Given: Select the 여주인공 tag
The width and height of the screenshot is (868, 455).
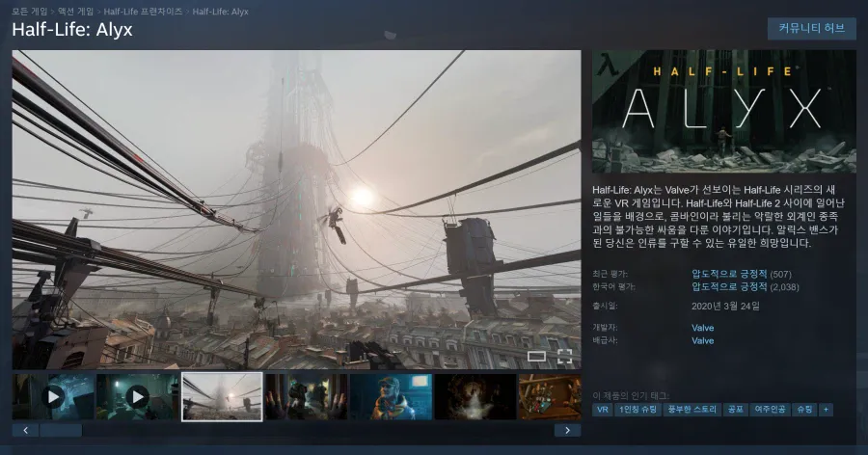Looking at the screenshot, I should pos(770,410).
